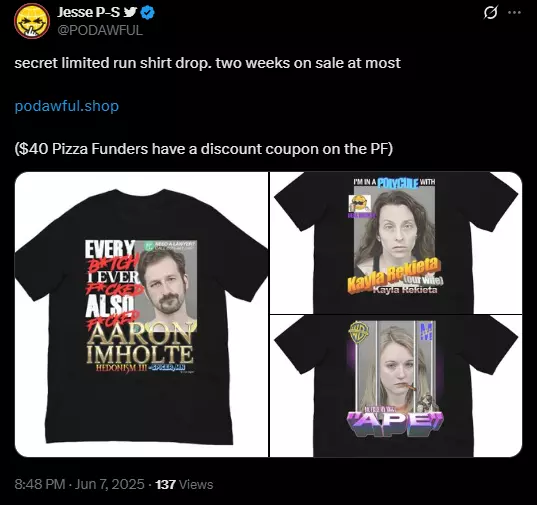
Task: Open the 8:48 PM Jun 7 timestamp
Action: pyautogui.click(x=79, y=484)
